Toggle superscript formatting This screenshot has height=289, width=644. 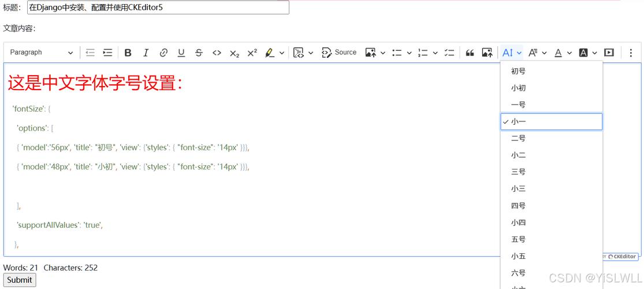click(x=252, y=53)
